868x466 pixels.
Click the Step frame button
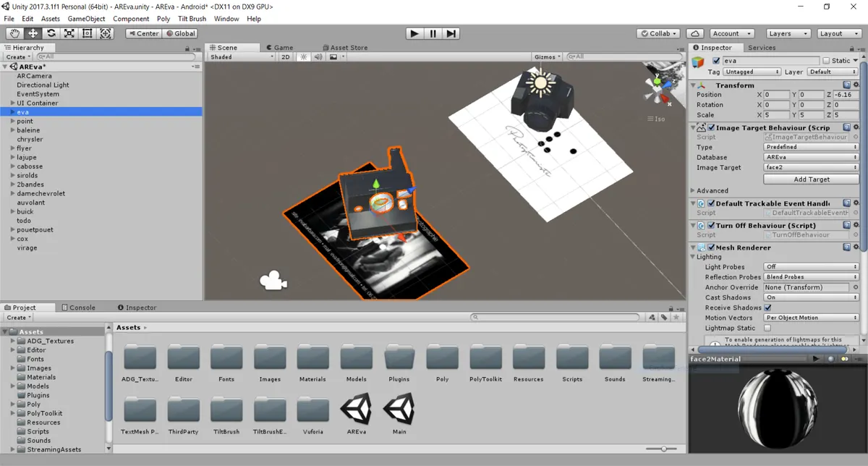point(451,33)
